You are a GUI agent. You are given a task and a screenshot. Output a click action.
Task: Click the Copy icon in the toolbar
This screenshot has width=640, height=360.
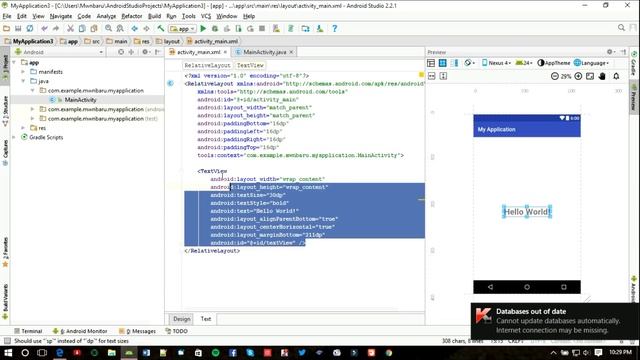[x=82, y=29]
